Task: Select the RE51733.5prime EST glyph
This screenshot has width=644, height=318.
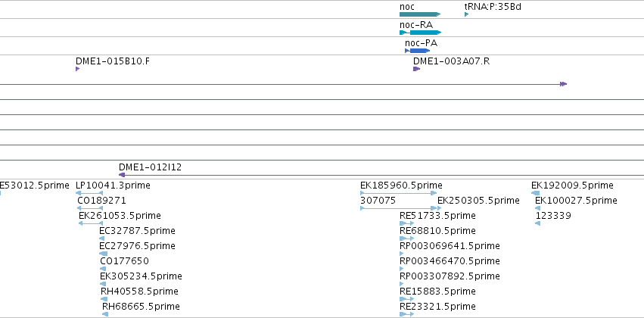Action: click(406, 223)
